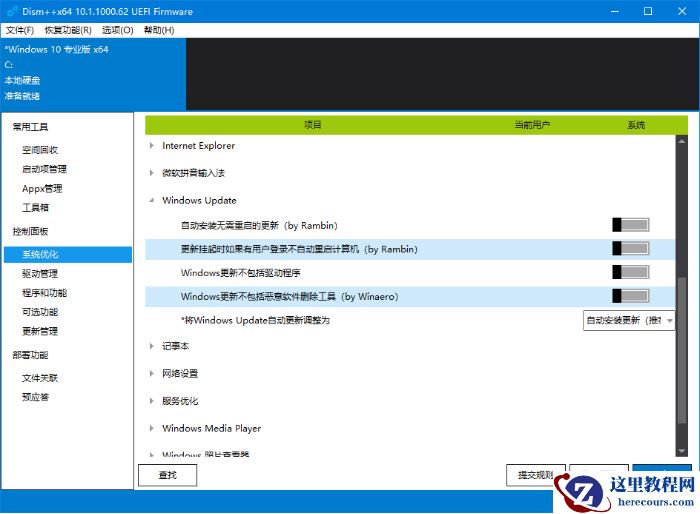Open 文件关联 in the sidebar
Viewport: 700px width, 514px height.
pyautogui.click(x=40, y=378)
